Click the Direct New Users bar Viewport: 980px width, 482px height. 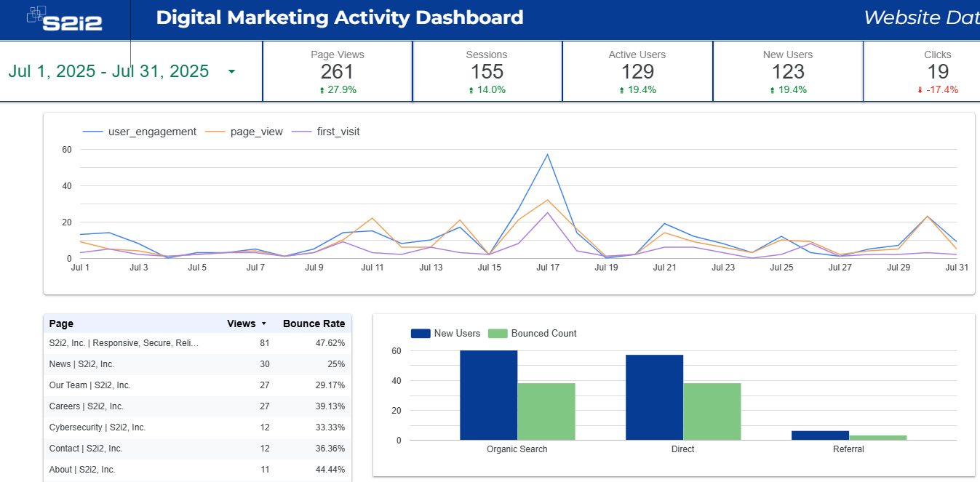[654, 397]
